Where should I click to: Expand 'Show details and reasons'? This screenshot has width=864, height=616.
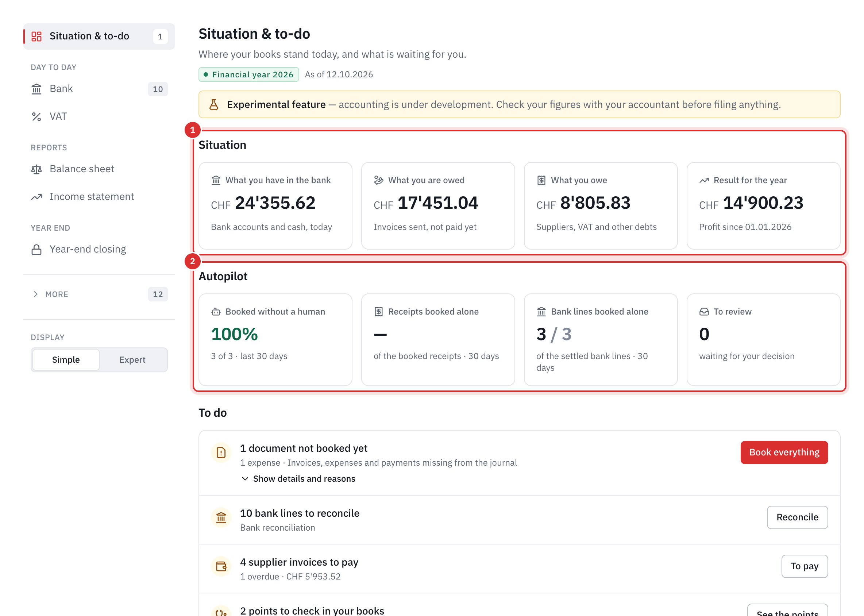click(x=298, y=479)
